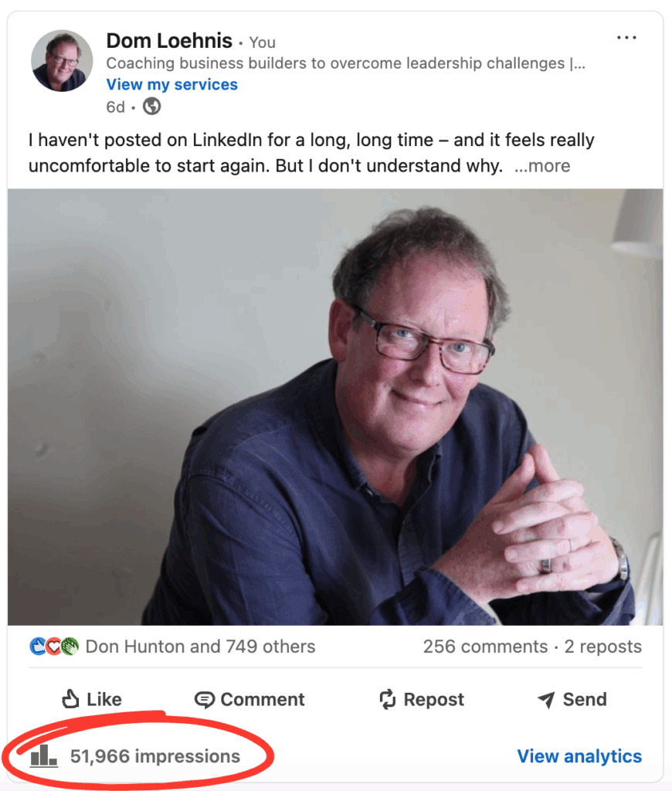Click the 6d post timestamp
The image size is (672, 791).
(115, 107)
